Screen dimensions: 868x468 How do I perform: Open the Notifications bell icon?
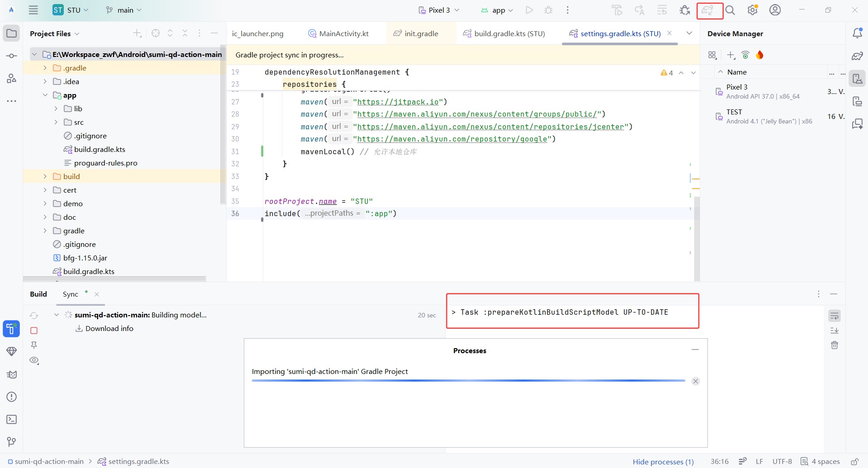(857, 33)
